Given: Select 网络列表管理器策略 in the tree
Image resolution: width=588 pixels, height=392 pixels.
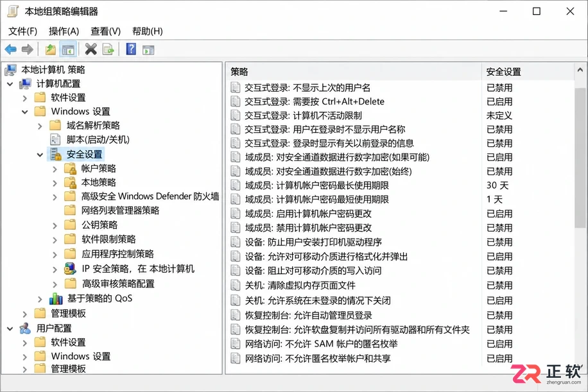Looking at the screenshot, I should click(120, 210).
